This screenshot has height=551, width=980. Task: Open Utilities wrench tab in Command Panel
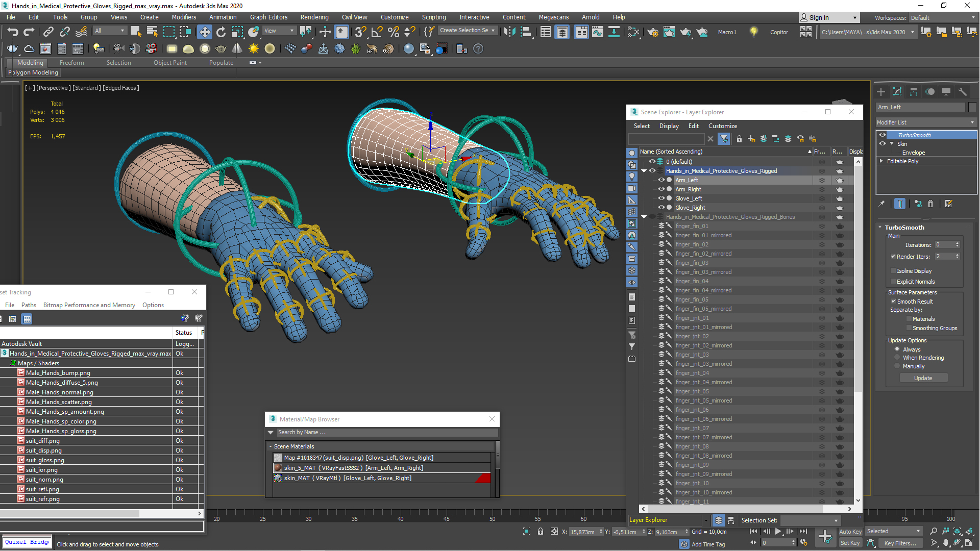click(x=963, y=92)
